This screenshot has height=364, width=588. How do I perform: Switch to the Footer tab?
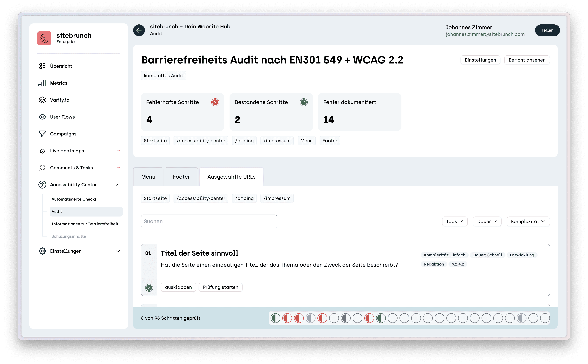181,176
